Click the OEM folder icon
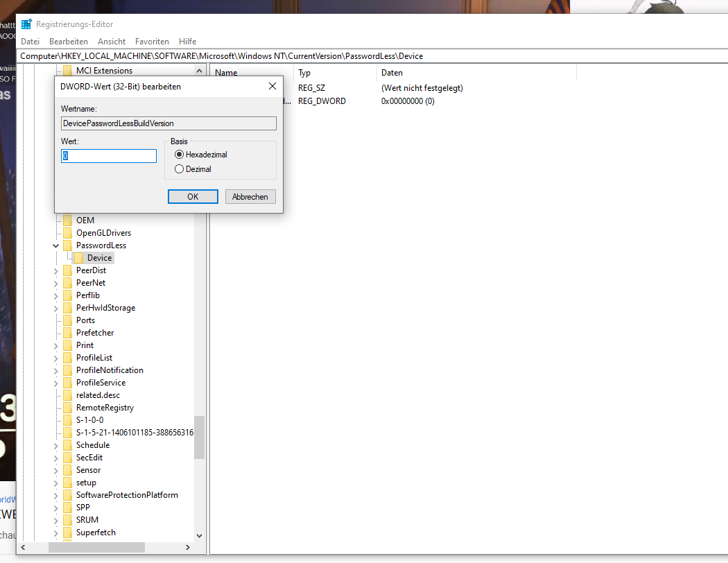This screenshot has height=563, width=728. tap(68, 220)
